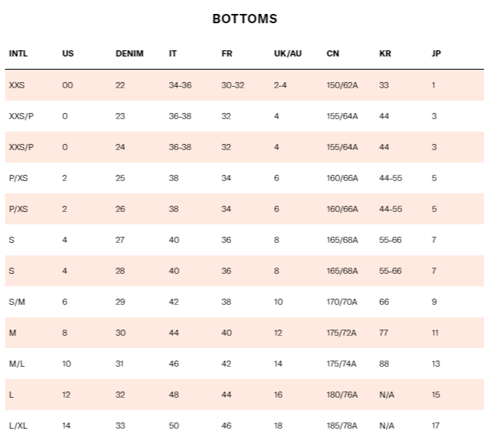Select the 150/62A CN cell
Image resolution: width=484 pixels, height=448 pixels.
coord(343,85)
